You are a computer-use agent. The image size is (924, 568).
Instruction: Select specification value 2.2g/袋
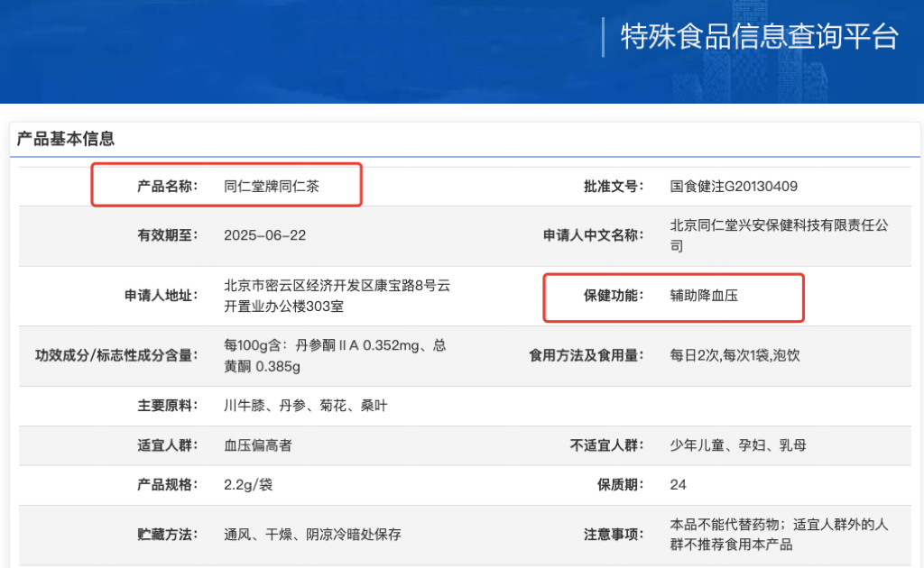(x=248, y=485)
